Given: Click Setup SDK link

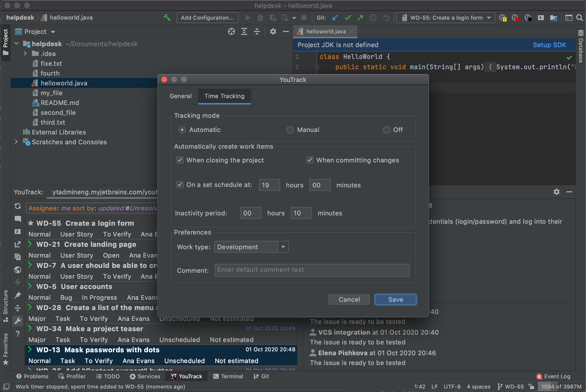Looking at the screenshot, I should tap(549, 45).
